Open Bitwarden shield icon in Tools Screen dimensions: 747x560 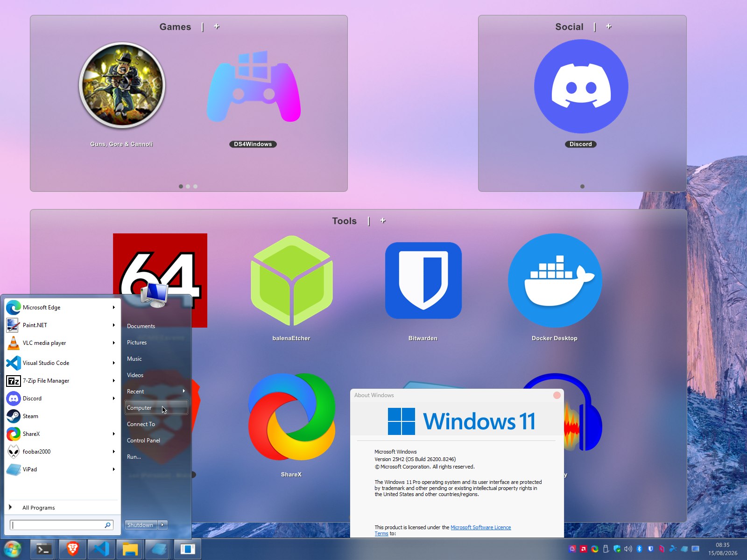[x=423, y=280]
